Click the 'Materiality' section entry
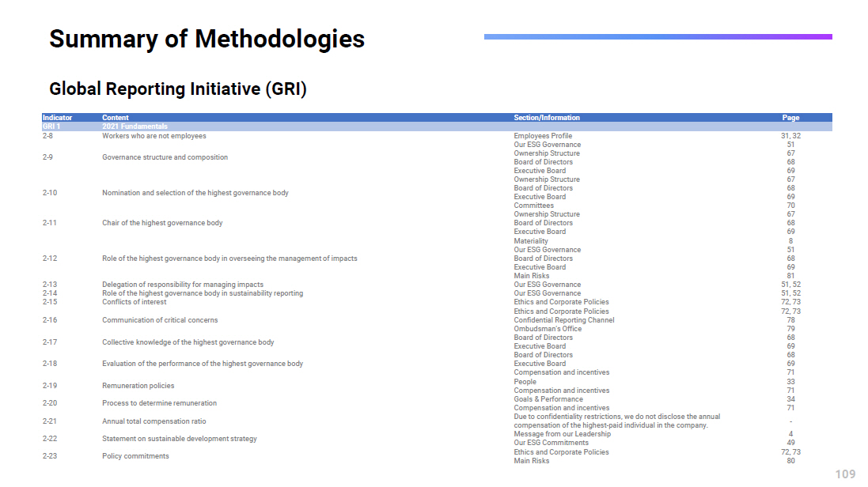 [x=530, y=241]
